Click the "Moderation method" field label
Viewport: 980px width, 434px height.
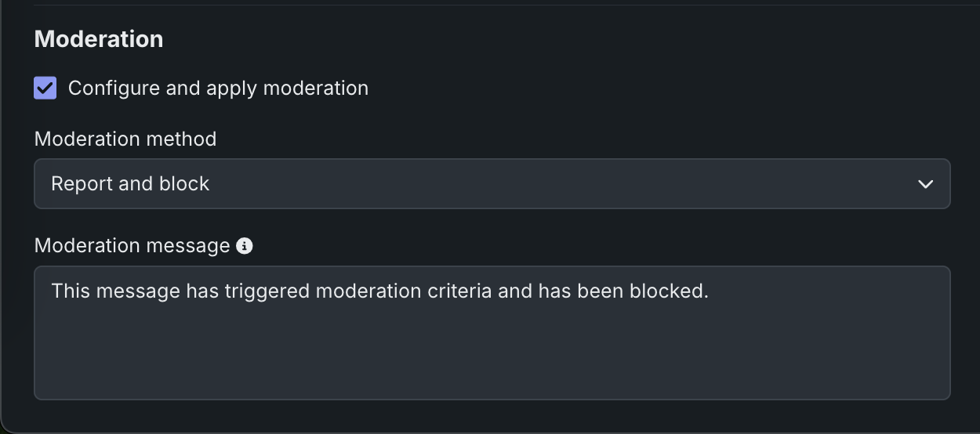tap(125, 139)
